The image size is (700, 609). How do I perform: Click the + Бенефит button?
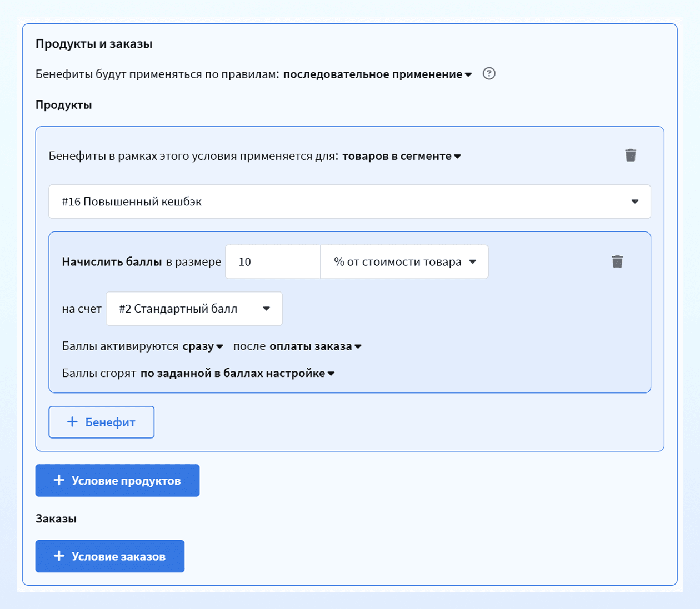pyautogui.click(x=102, y=422)
